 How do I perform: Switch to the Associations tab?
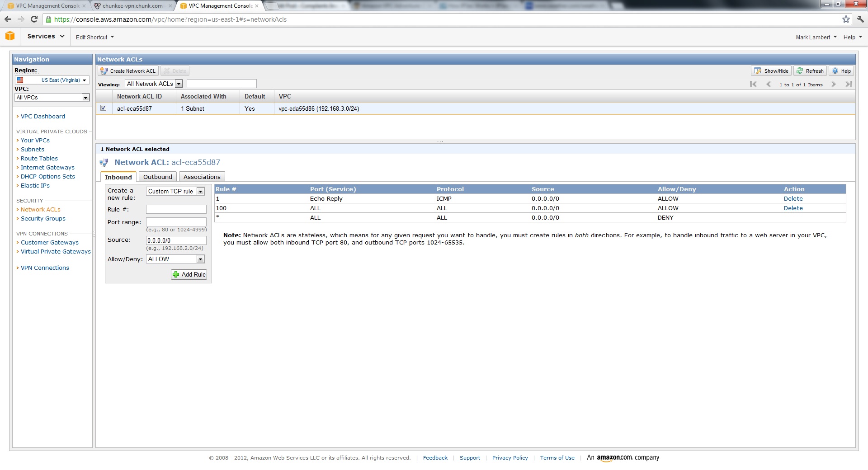pyautogui.click(x=202, y=177)
